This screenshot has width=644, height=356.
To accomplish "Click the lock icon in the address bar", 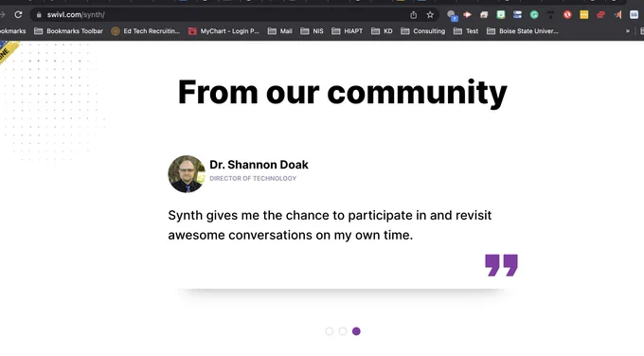I will (39, 15).
